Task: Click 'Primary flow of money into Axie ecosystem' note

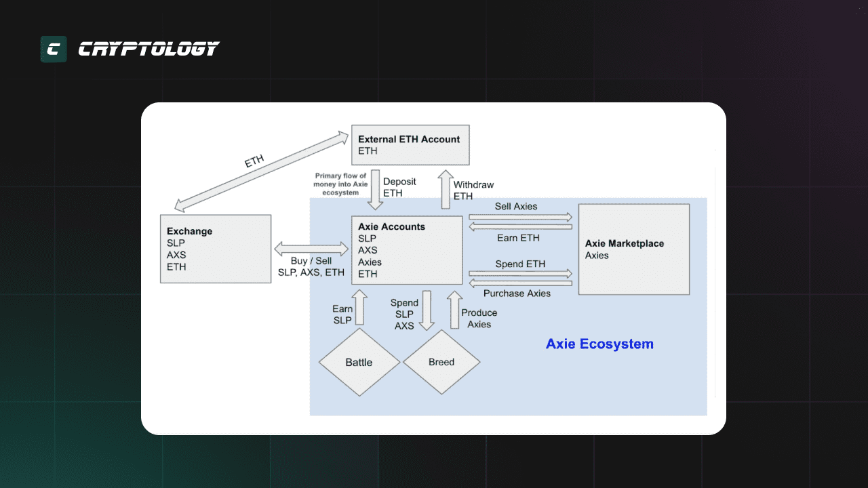Action: coord(339,184)
